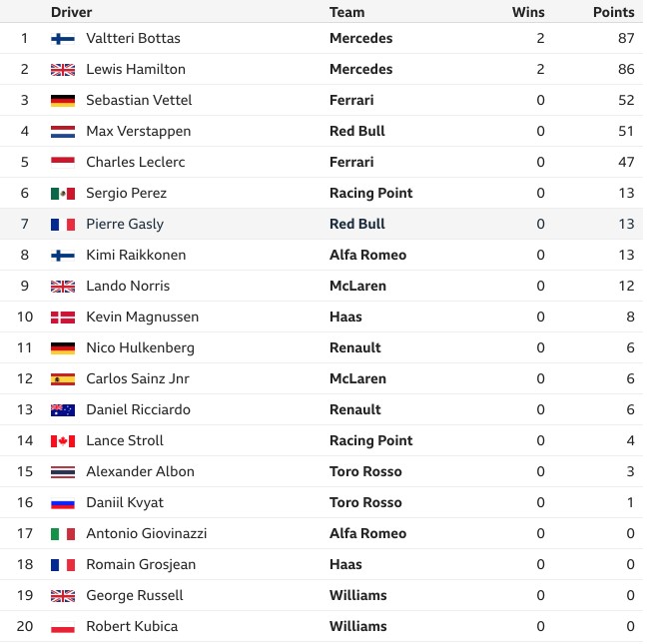Click the Mexican flag next to Sergio Perez
651x644 pixels.
point(63,194)
